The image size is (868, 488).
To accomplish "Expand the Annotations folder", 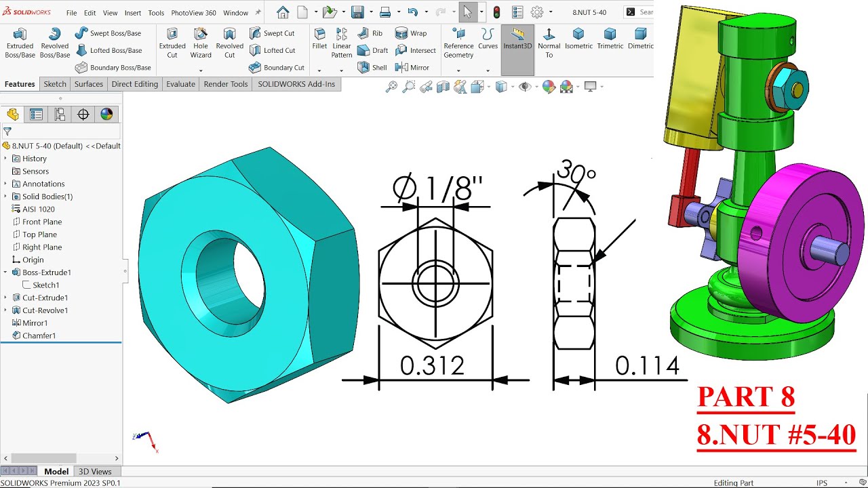I will coord(5,184).
